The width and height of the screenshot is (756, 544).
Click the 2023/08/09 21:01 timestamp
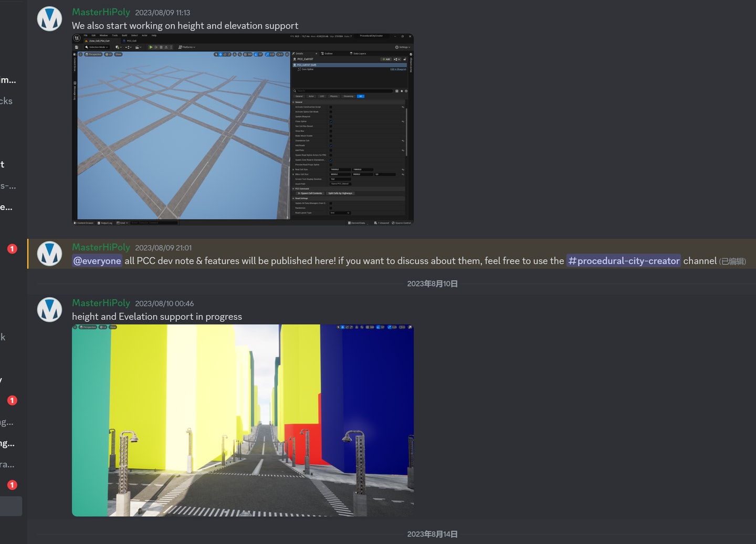(x=163, y=248)
